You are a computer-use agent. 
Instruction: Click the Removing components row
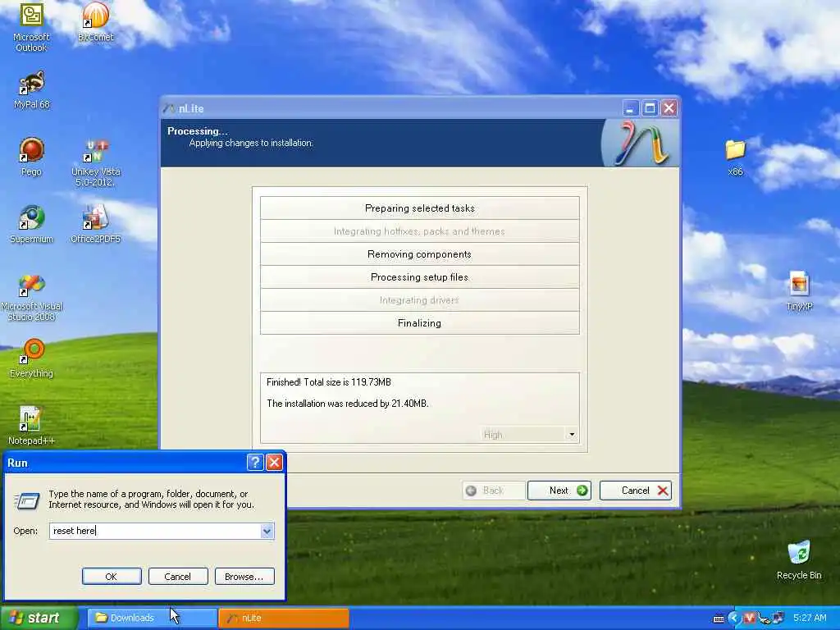pos(419,254)
